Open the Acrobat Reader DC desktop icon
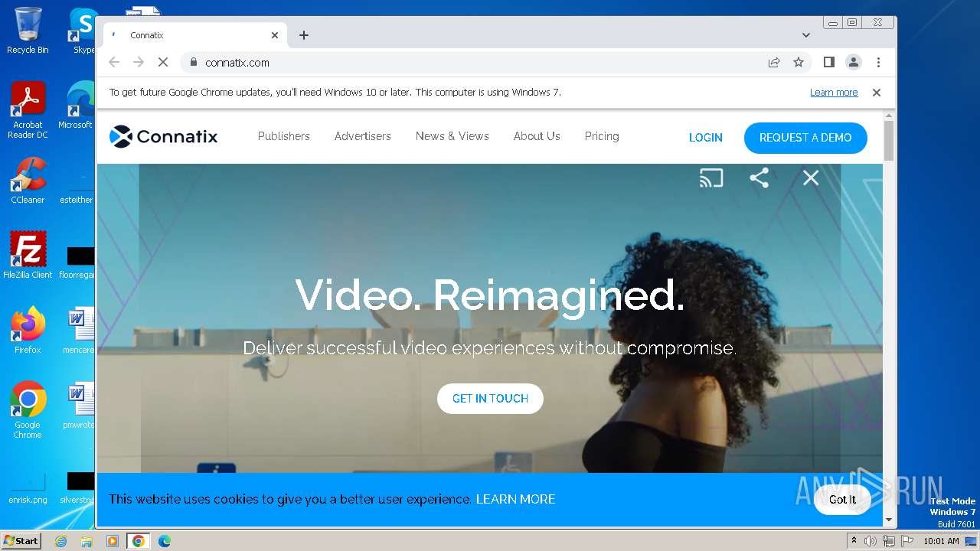The width and height of the screenshot is (980, 551). tap(28, 111)
